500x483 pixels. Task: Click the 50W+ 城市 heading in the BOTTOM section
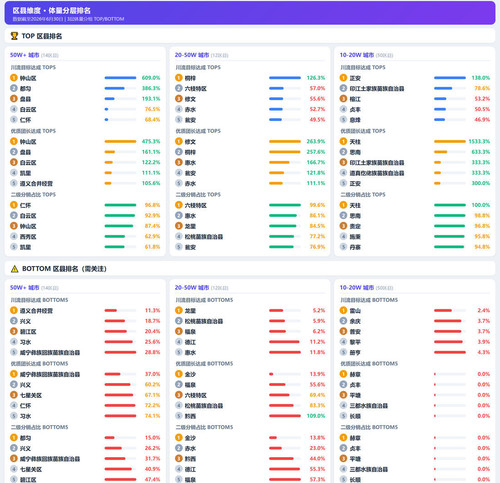pyautogui.click(x=25, y=288)
